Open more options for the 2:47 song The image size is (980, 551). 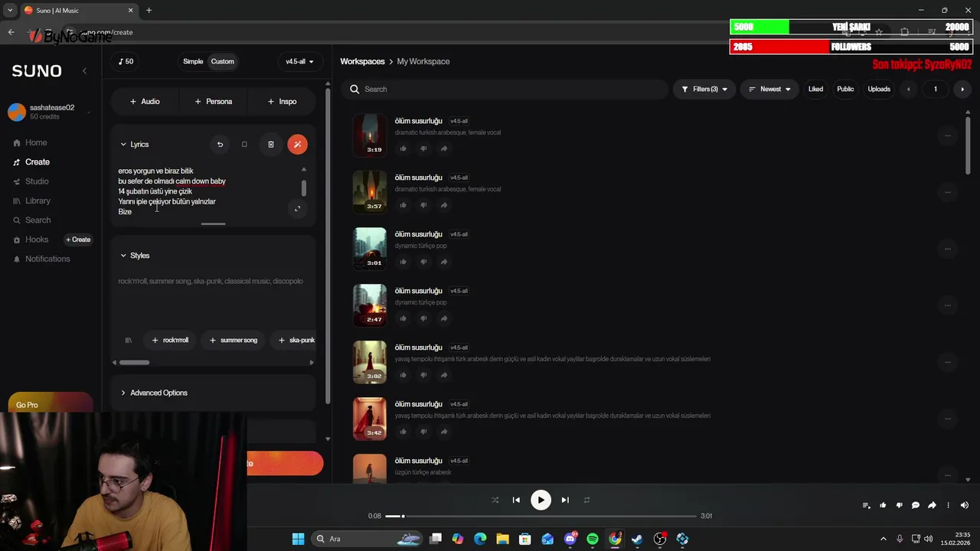click(x=947, y=305)
